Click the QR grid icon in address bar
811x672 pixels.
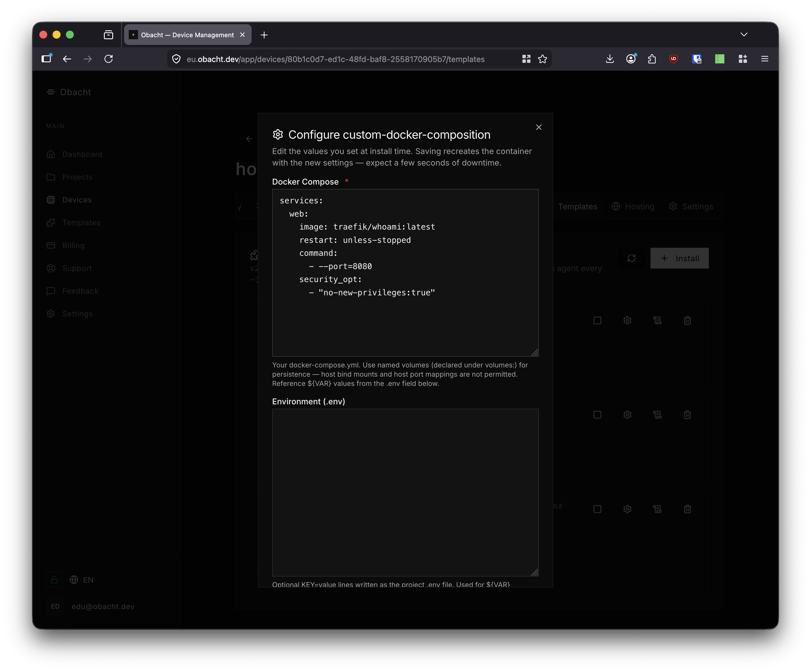coord(526,59)
